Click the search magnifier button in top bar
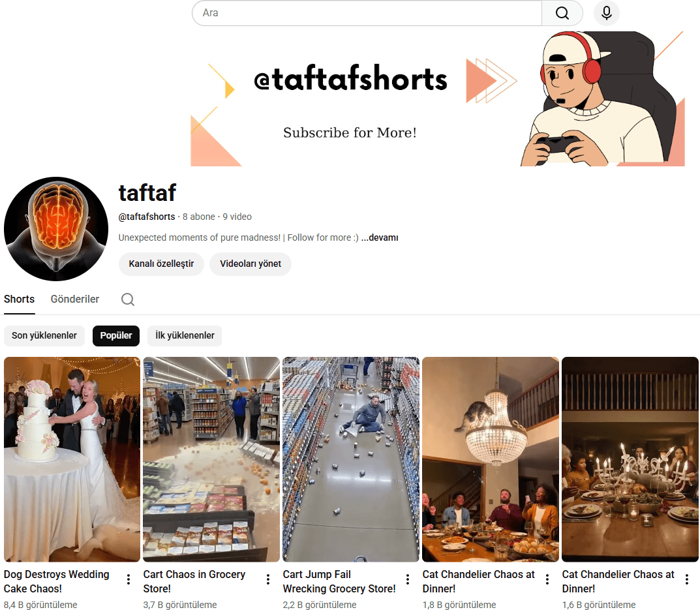The width and height of the screenshot is (700, 610). [x=562, y=13]
